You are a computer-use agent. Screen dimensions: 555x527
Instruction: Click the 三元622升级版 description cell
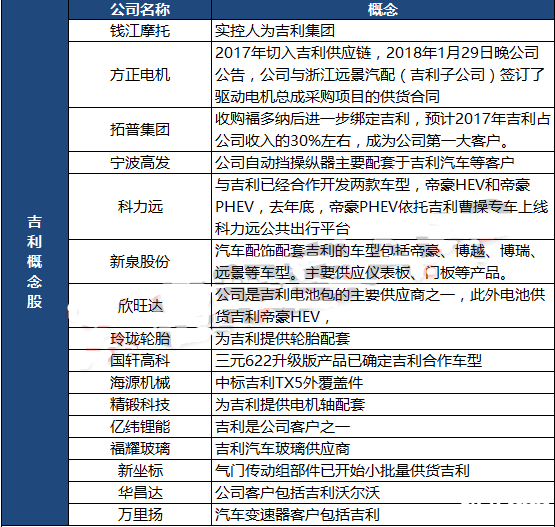[383, 361]
